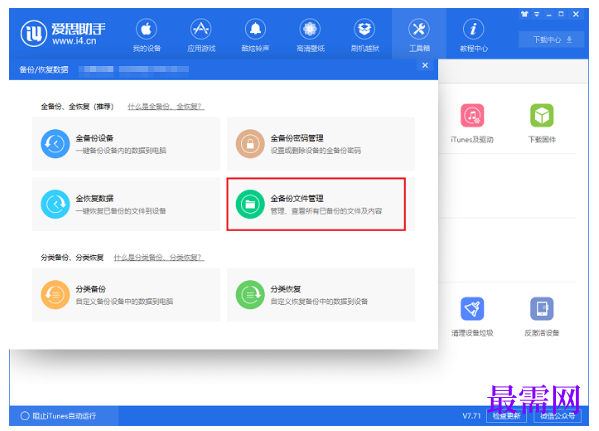Viewport: 599px width, 431px height.
Task: Click the 全备份文件管理 green folder icon
Action: (250, 204)
